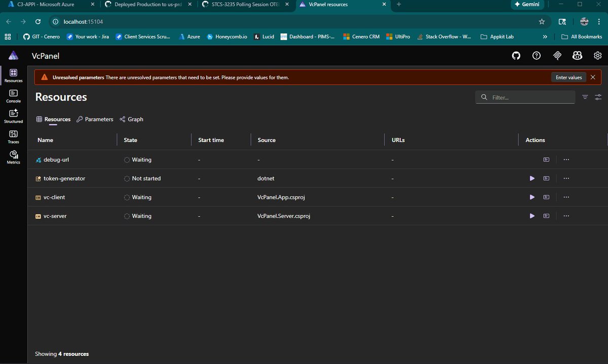Select the debug-url resource row
Screen dimensions: 608x364
coord(318,159)
